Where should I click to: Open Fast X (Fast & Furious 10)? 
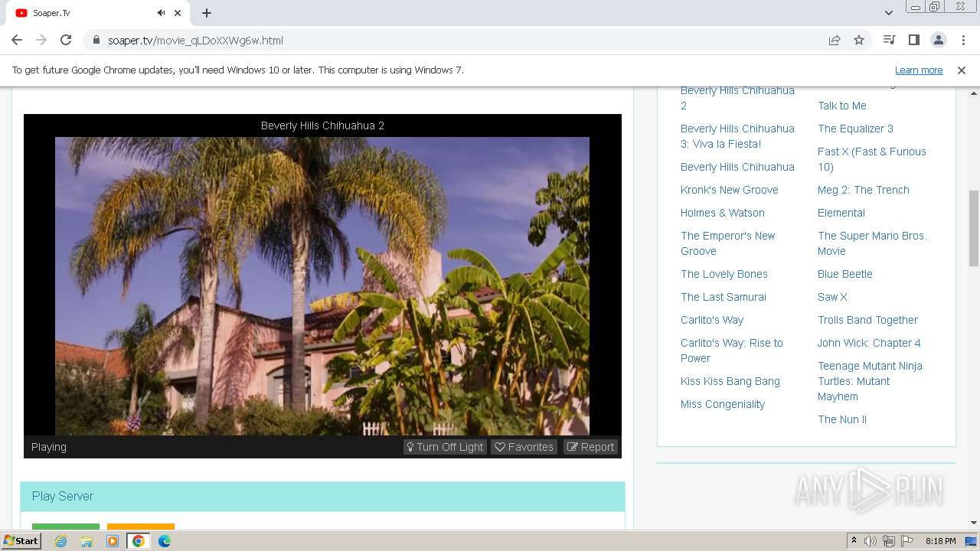coord(871,159)
